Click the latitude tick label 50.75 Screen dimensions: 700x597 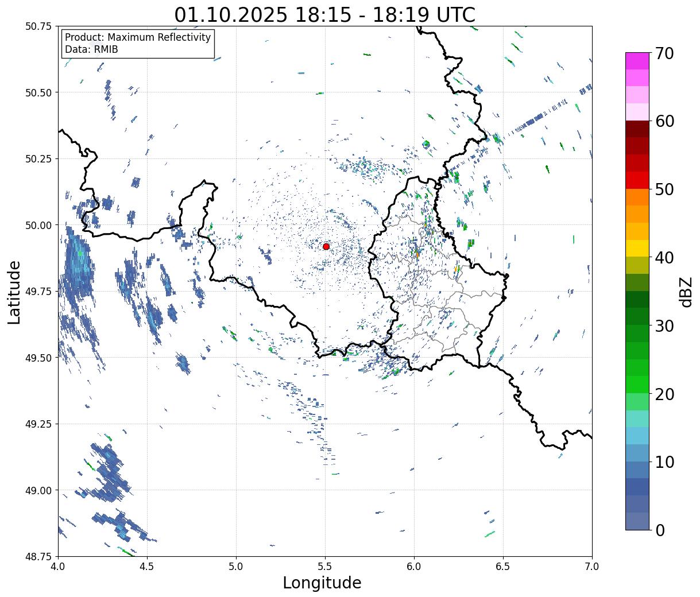pos(38,26)
